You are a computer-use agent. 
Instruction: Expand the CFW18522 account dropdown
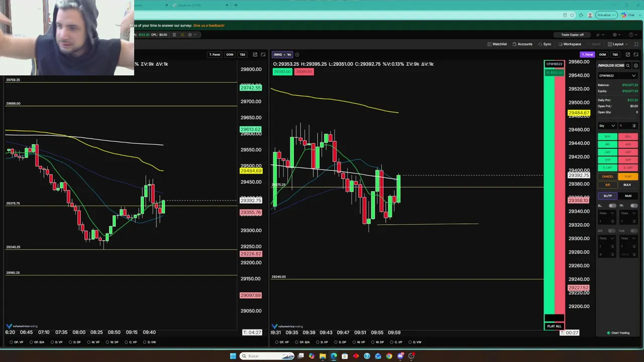pyautogui.click(x=617, y=76)
